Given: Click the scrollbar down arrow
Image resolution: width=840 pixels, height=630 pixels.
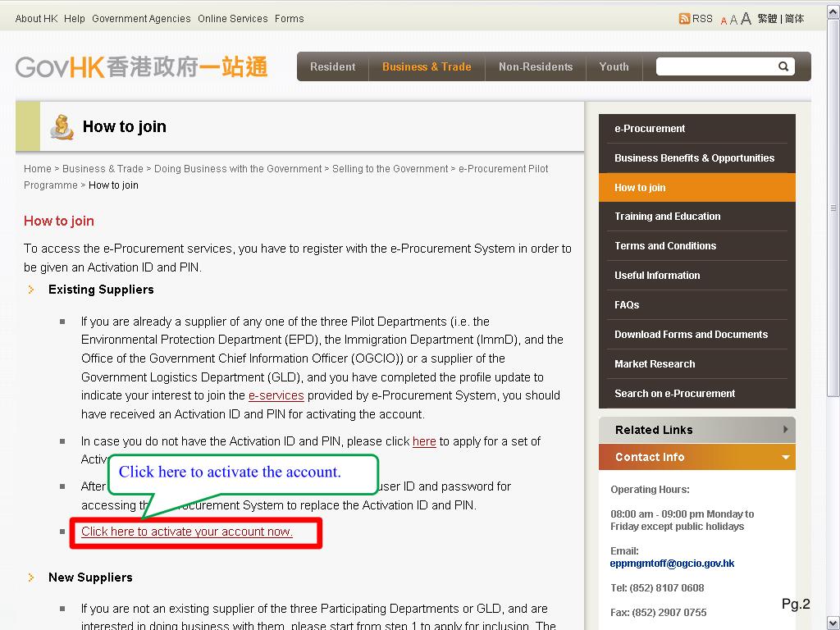Looking at the screenshot, I should (833, 622).
